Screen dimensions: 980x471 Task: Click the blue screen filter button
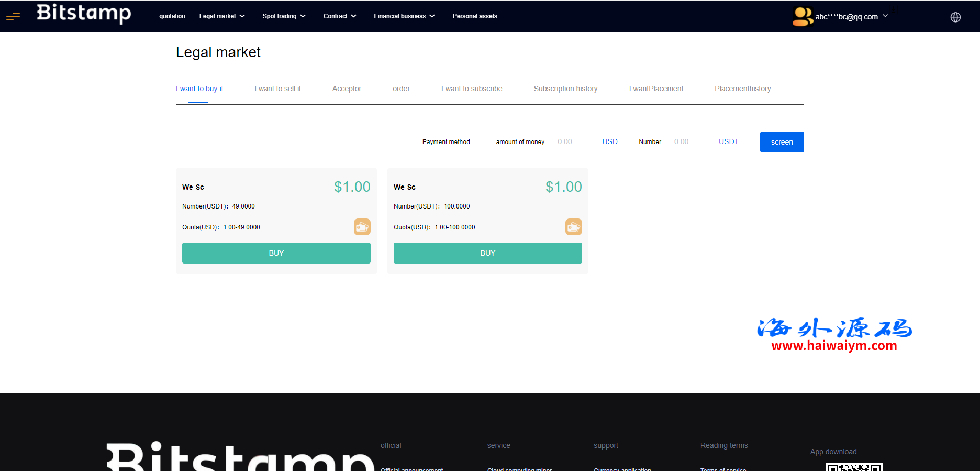pyautogui.click(x=782, y=142)
